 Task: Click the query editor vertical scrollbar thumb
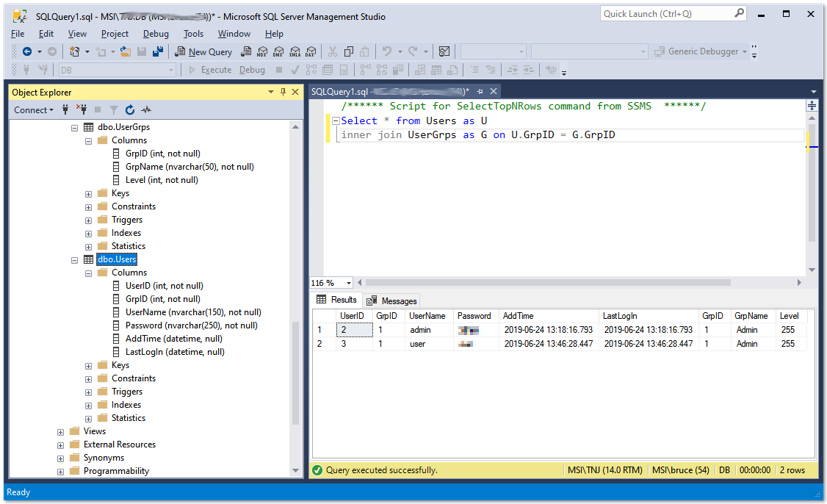tap(811, 182)
